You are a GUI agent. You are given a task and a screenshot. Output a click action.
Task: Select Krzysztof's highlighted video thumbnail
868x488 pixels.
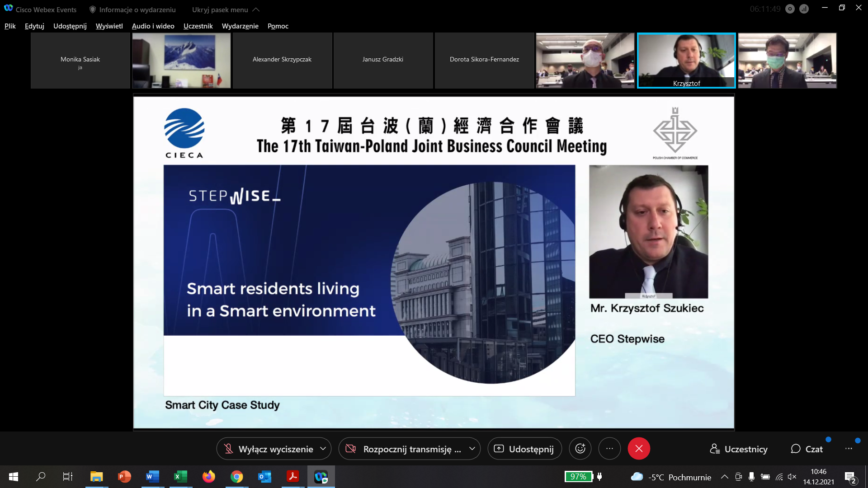[686, 61]
